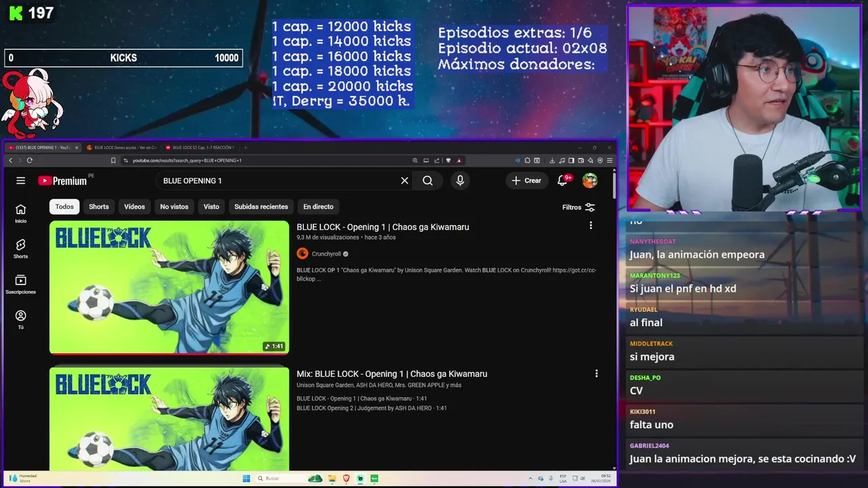Open the first Blue Lock opening thumbnail
The height and width of the screenshot is (488, 868).
click(169, 287)
